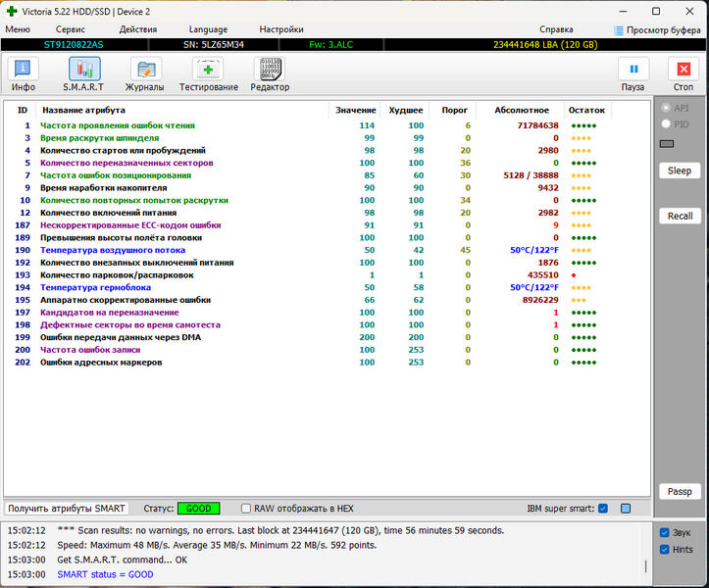The image size is (709, 588).
Task: Click the Sleep button
Action: pyautogui.click(x=680, y=171)
